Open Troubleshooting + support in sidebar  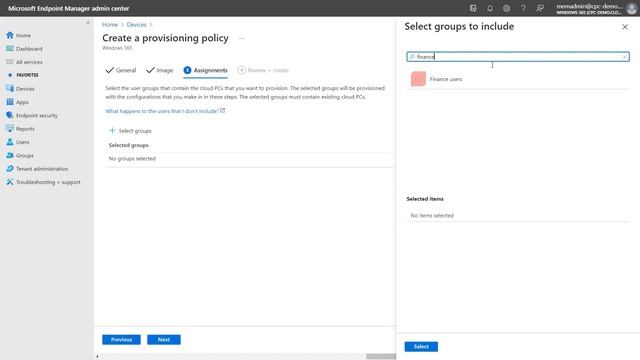pos(48,182)
